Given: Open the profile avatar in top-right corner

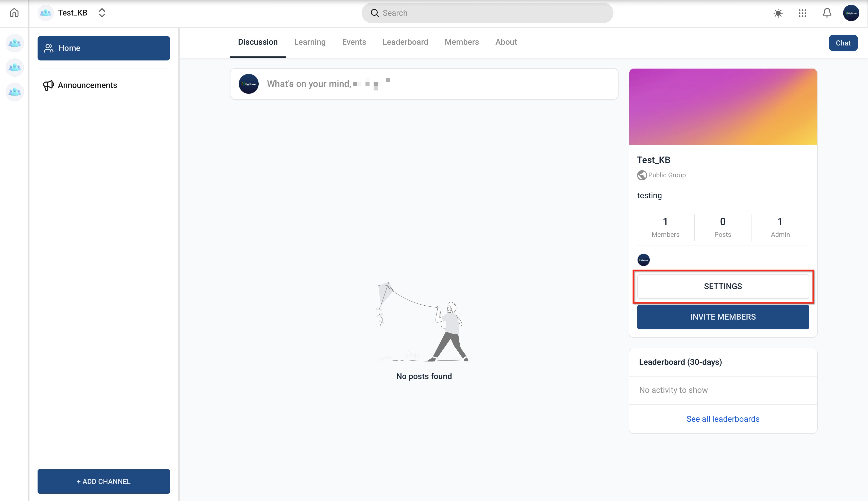Looking at the screenshot, I should click(x=851, y=13).
